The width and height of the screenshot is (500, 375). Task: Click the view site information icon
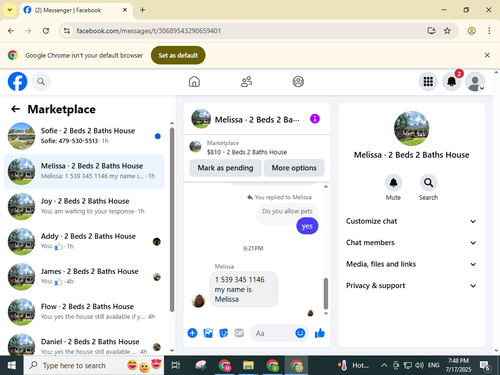(x=67, y=31)
